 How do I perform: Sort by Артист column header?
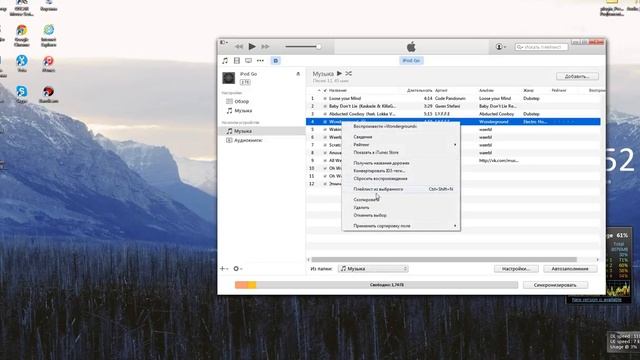[441, 90]
